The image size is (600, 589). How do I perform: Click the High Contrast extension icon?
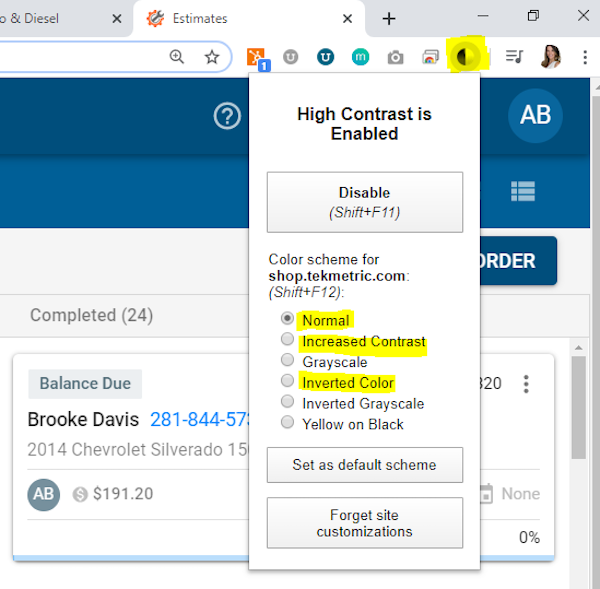(465, 57)
